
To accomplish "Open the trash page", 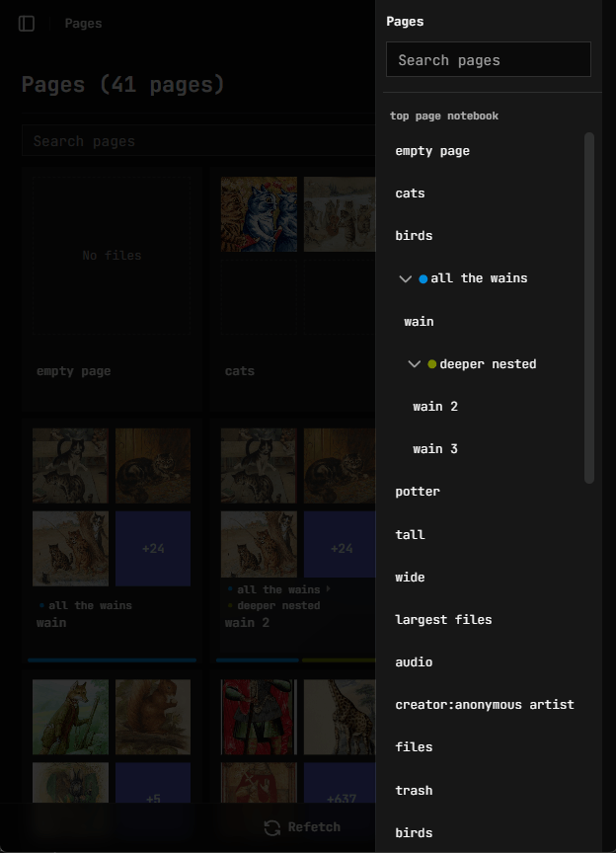I will 414,791.
